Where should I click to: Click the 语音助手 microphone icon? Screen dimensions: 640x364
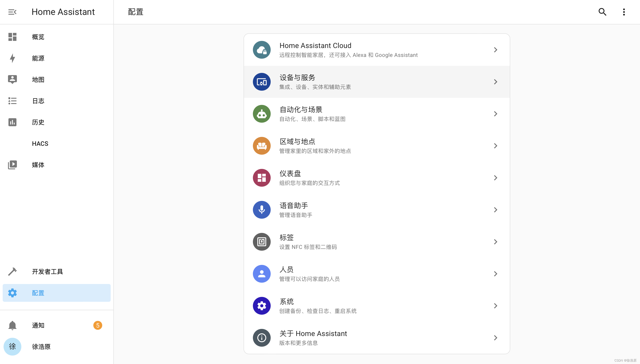[x=262, y=210]
